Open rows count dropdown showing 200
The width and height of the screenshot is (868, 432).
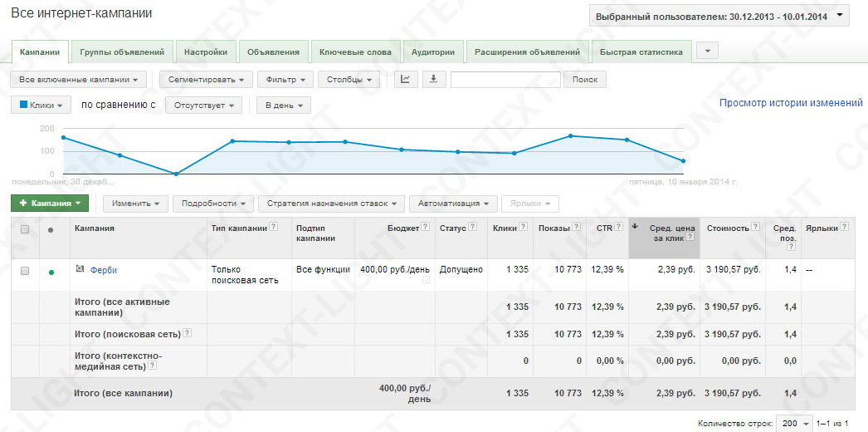[x=794, y=423]
